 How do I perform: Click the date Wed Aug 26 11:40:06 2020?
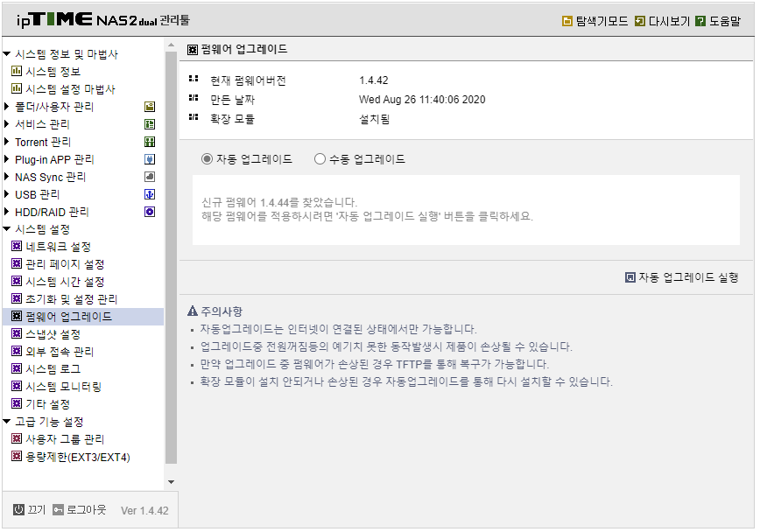(422, 100)
